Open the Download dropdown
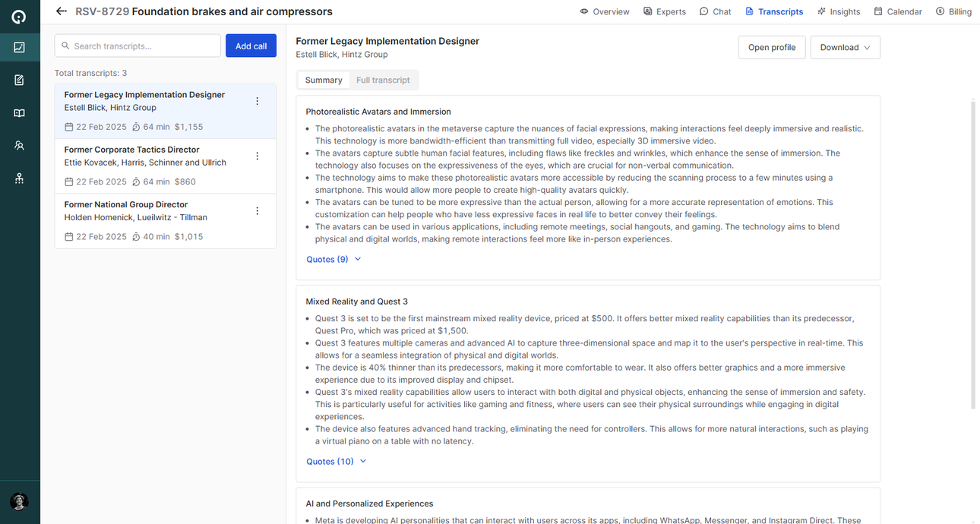 click(845, 47)
